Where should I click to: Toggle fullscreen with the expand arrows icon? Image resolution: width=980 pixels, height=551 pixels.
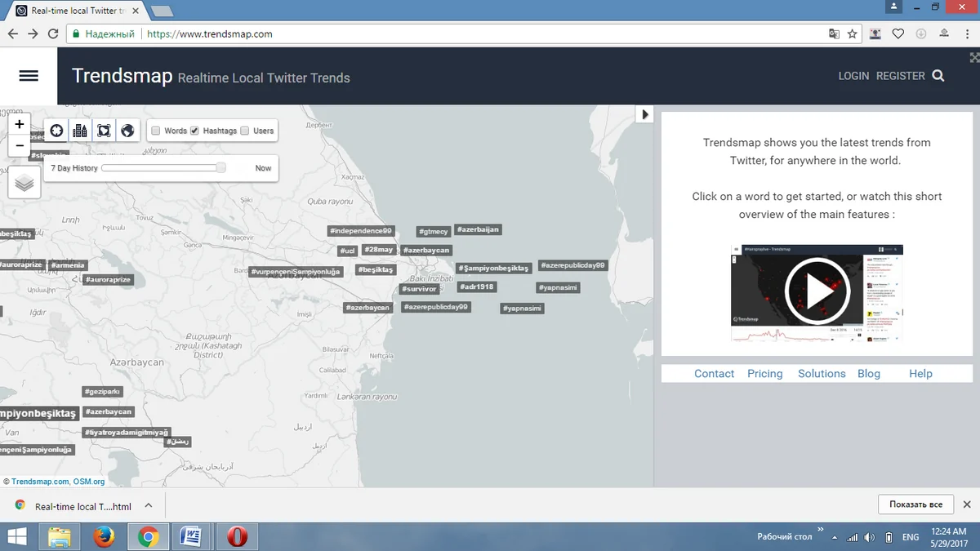tap(974, 57)
